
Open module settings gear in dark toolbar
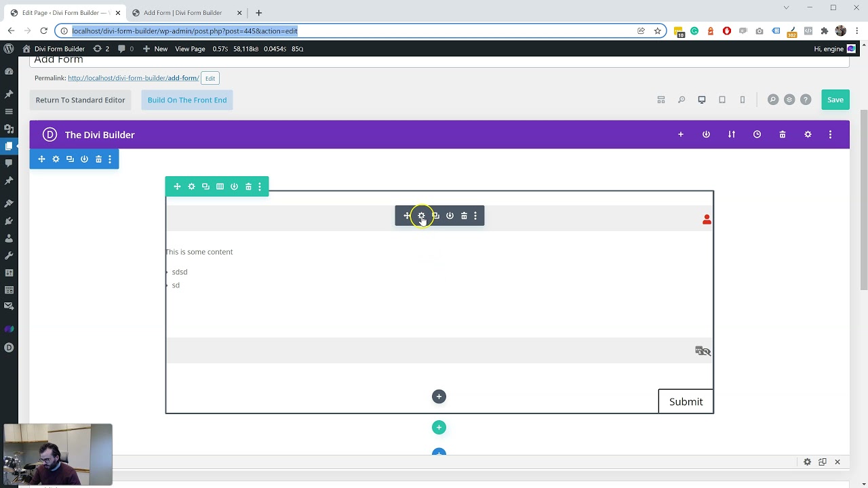point(421,216)
